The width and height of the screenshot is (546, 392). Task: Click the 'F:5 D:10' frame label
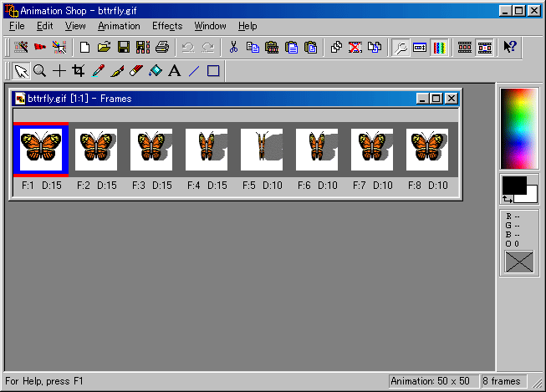[263, 186]
